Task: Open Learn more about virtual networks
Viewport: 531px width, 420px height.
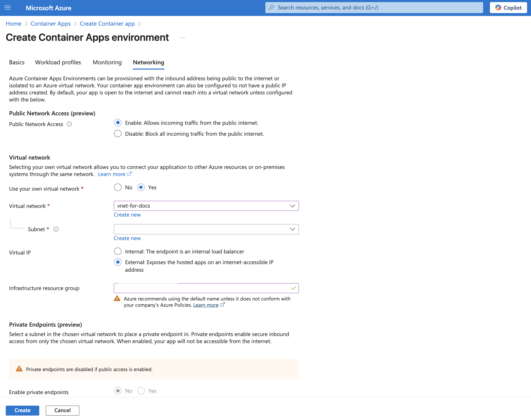Action: [112, 174]
